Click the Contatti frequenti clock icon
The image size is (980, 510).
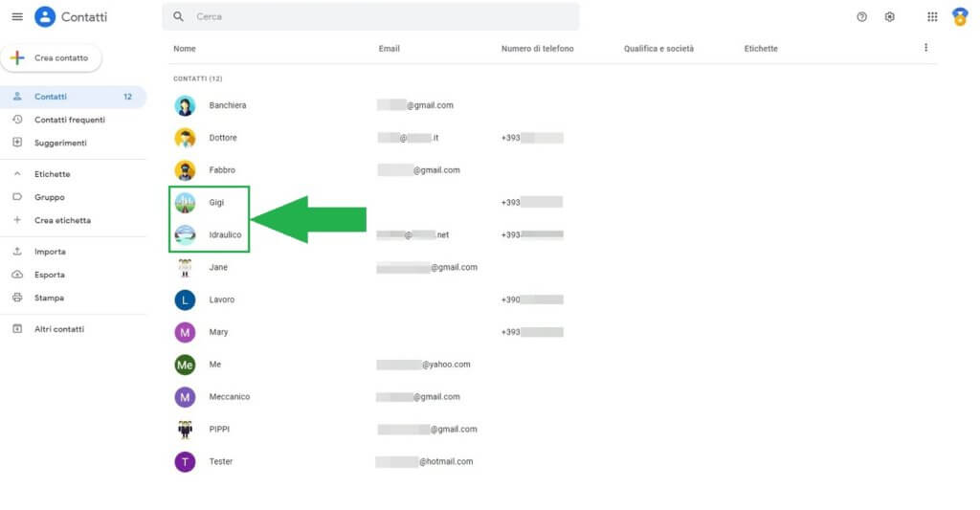[x=17, y=120]
